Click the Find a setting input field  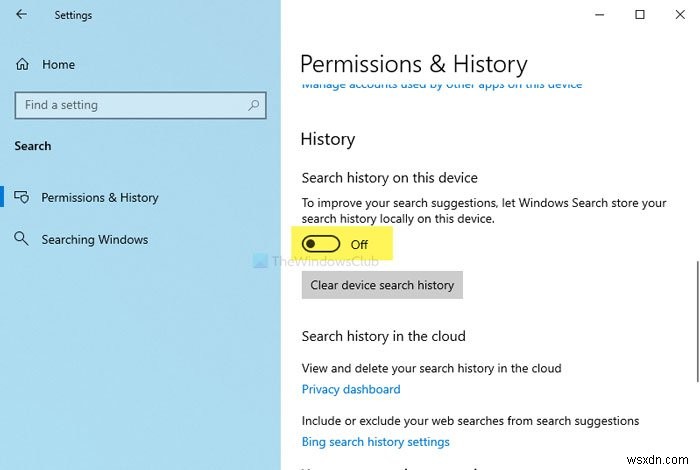tap(140, 105)
